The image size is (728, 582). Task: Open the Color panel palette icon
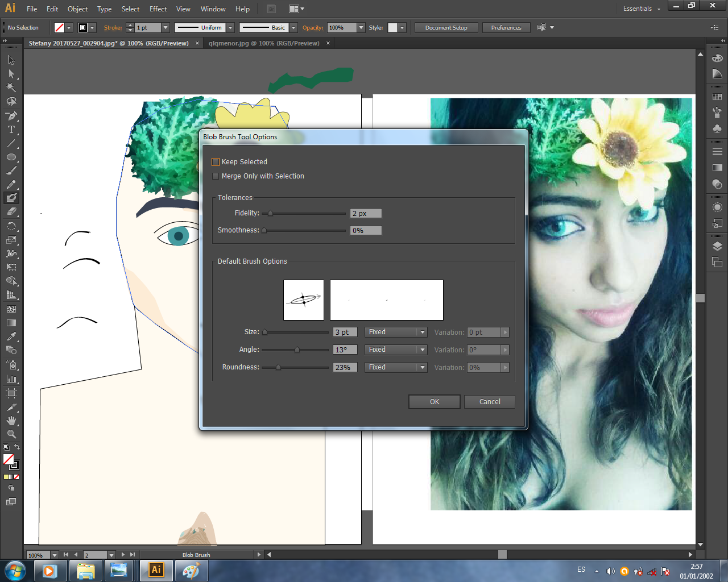[717, 59]
